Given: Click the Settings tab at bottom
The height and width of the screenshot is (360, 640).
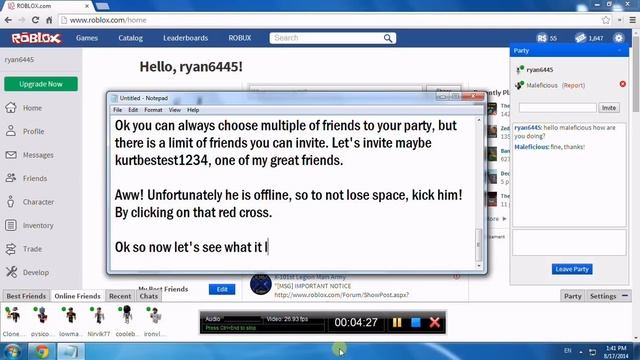Looking at the screenshot, I should pos(603,296).
